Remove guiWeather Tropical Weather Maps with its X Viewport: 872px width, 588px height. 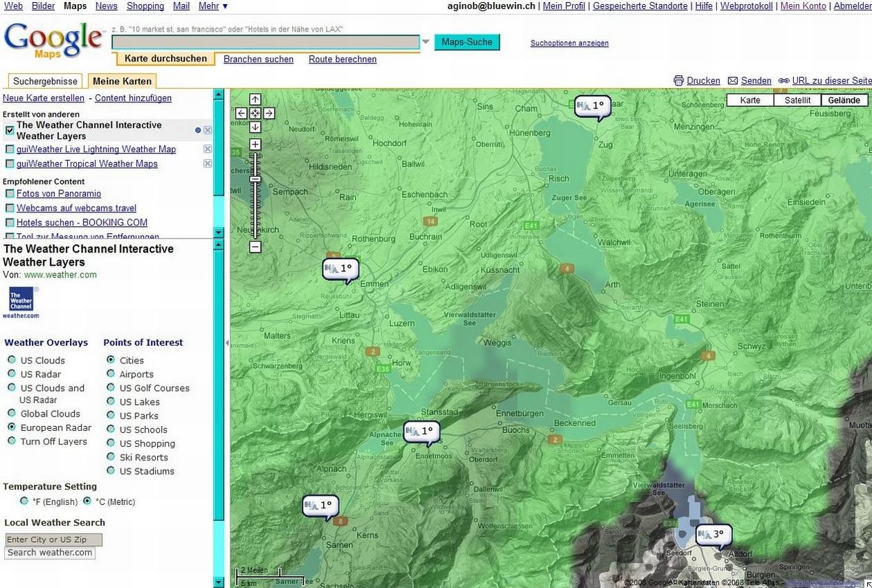coord(208,163)
